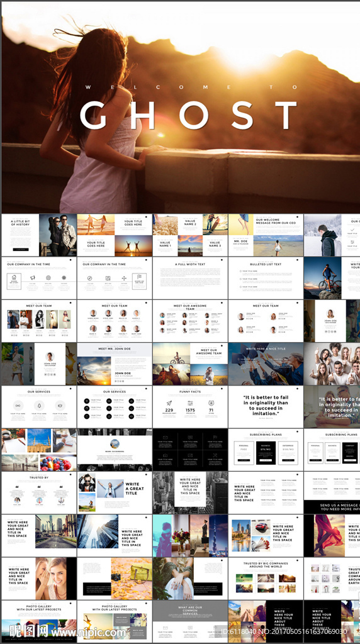Screen dimensions: 360x644
Task: Open the 'Write a Great Title' slide
Action: coord(115,492)
